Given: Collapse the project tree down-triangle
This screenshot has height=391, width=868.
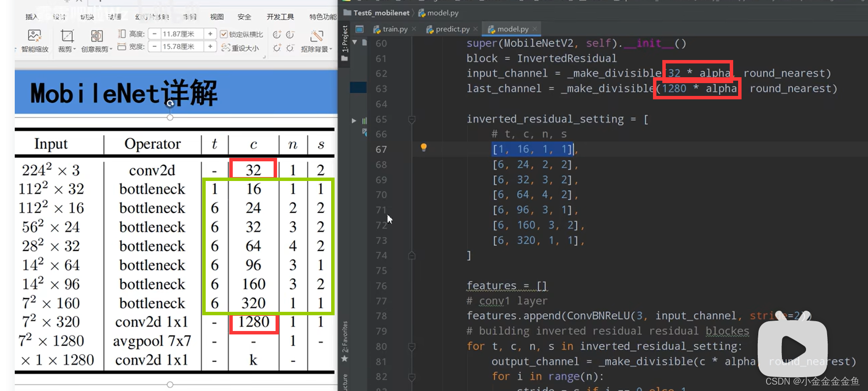Looking at the screenshot, I should point(354,43).
